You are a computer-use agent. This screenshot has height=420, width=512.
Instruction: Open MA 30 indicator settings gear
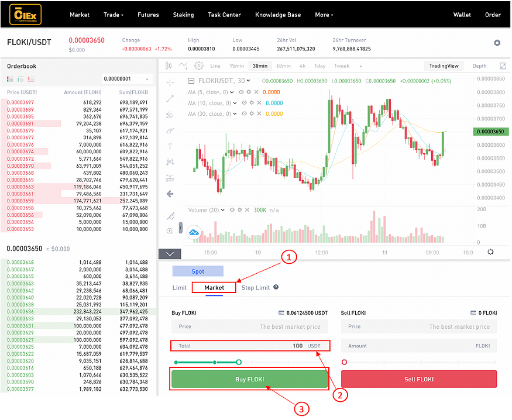coord(252,113)
